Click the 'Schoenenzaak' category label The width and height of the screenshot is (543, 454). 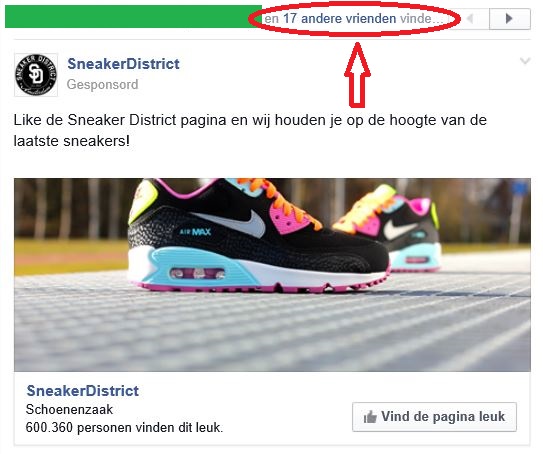point(69,410)
